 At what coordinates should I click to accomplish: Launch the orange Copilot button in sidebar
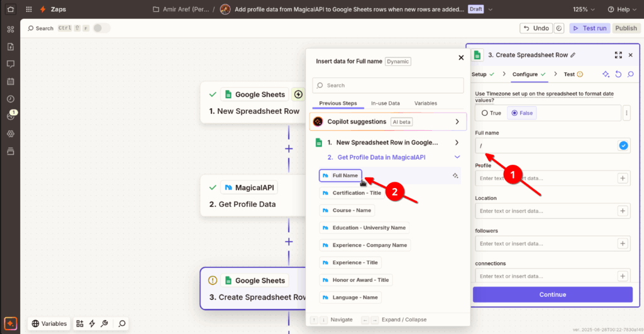[11, 324]
